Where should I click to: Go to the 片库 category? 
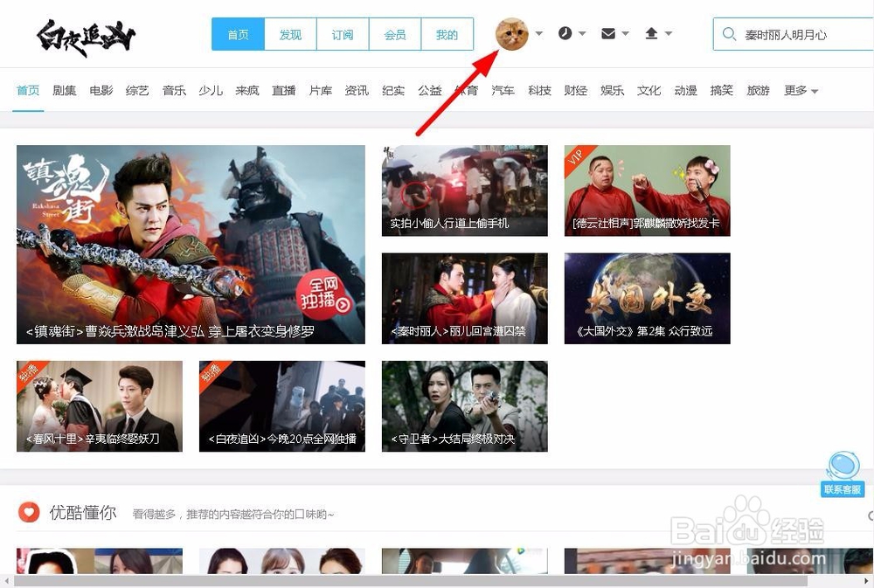(321, 90)
